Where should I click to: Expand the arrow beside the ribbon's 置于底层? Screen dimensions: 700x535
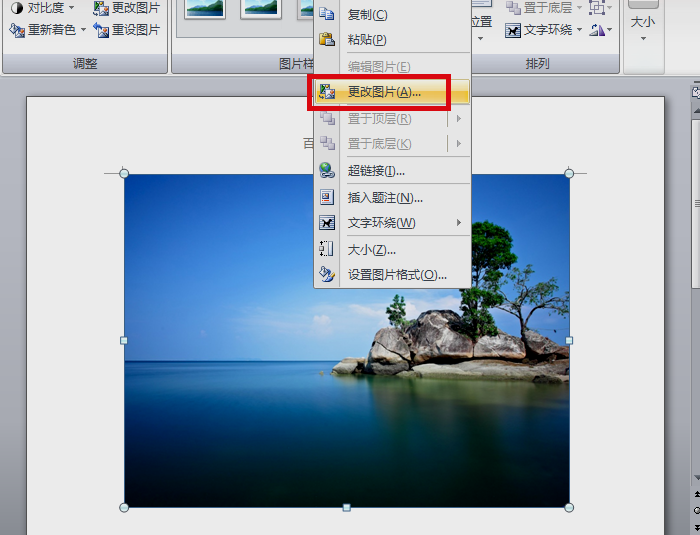pyautogui.click(x=579, y=7)
